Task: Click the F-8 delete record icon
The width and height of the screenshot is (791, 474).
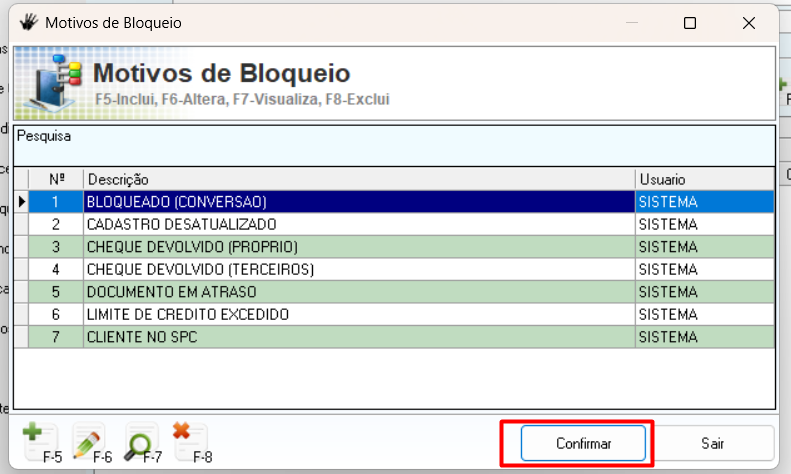Action: coord(190,441)
